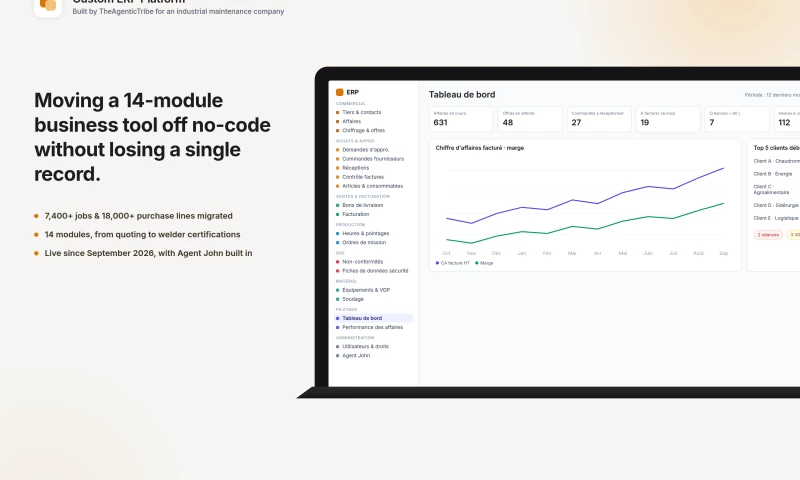
Task: Click the 'Client A · Chaudronnerie' row
Action: pyautogui.click(x=777, y=161)
